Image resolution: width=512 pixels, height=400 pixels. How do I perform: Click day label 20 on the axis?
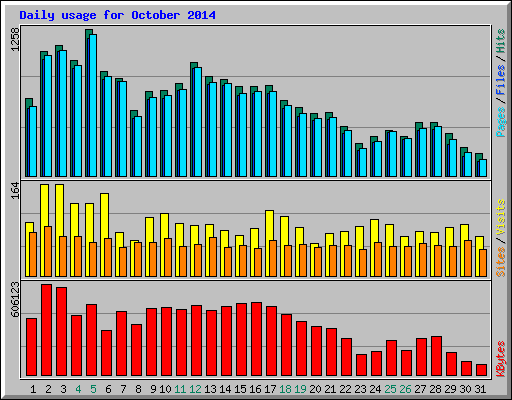point(315,389)
